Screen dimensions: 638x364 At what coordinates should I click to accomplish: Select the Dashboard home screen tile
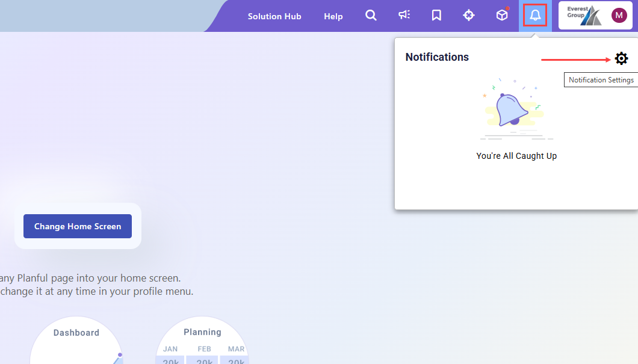(76, 340)
